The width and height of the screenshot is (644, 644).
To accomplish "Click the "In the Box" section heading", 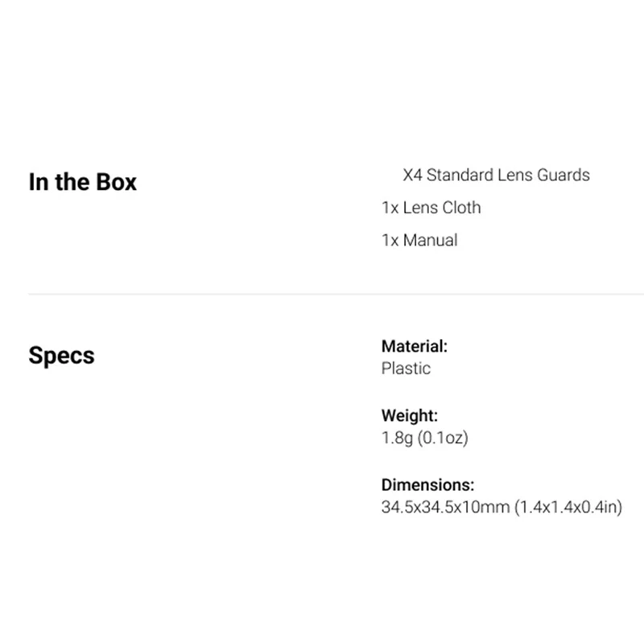I will pos(82,182).
